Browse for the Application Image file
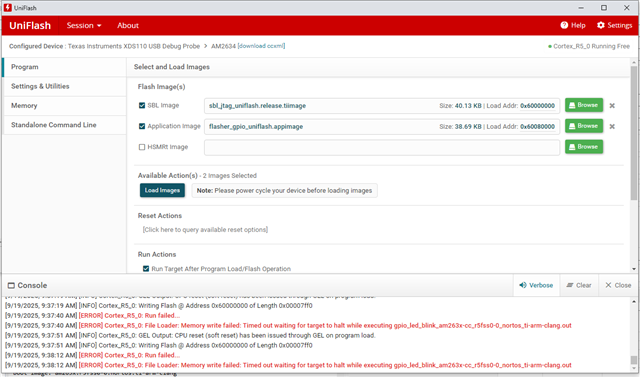 point(584,126)
